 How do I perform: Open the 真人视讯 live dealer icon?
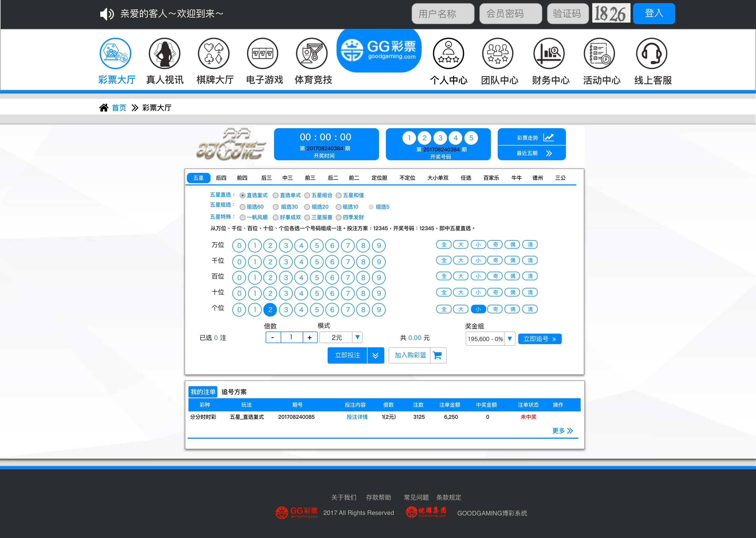[x=165, y=53]
